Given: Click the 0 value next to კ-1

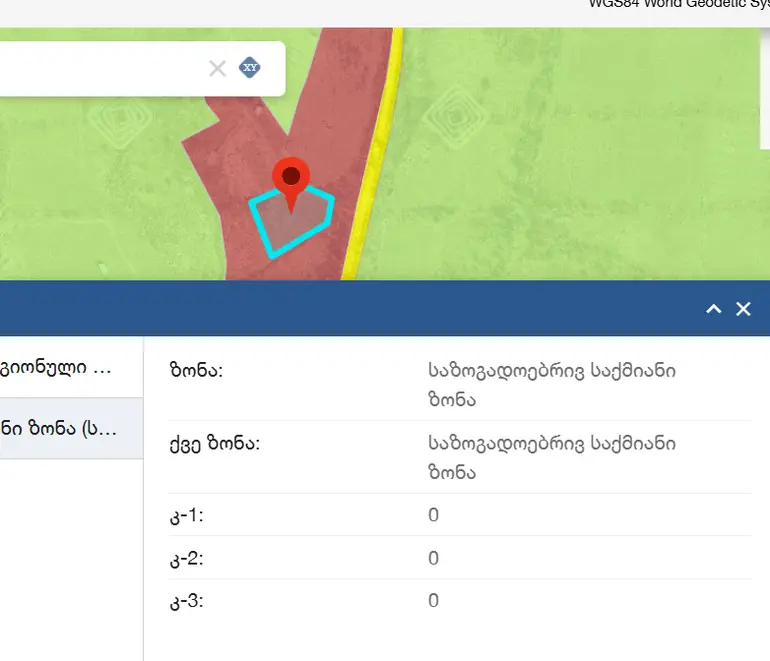Looking at the screenshot, I should pyautogui.click(x=433, y=515).
